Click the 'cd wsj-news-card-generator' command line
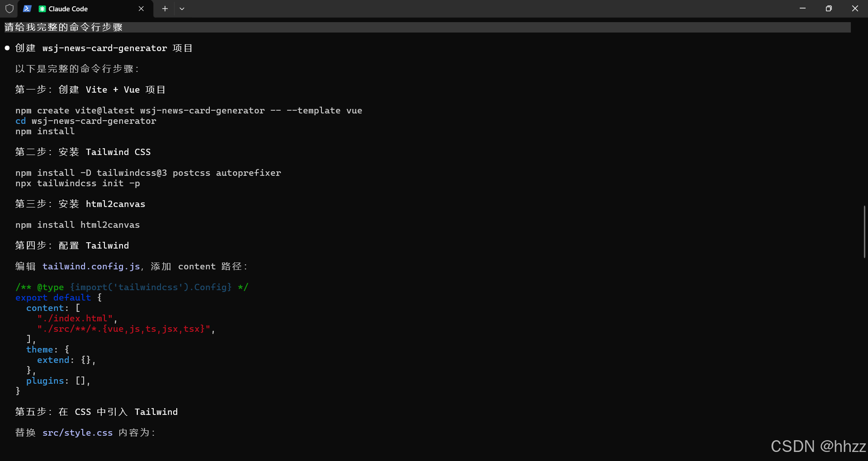Image resolution: width=868 pixels, height=461 pixels. pyautogui.click(x=86, y=121)
